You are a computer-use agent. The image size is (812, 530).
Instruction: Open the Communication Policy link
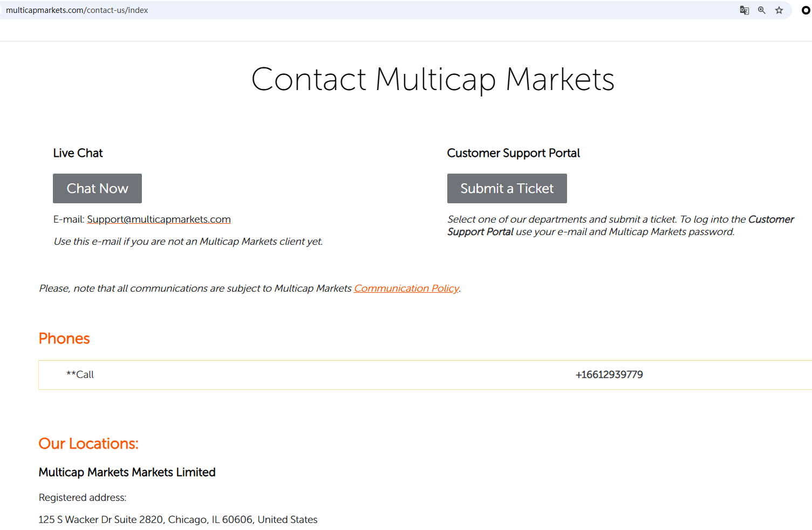coord(406,288)
